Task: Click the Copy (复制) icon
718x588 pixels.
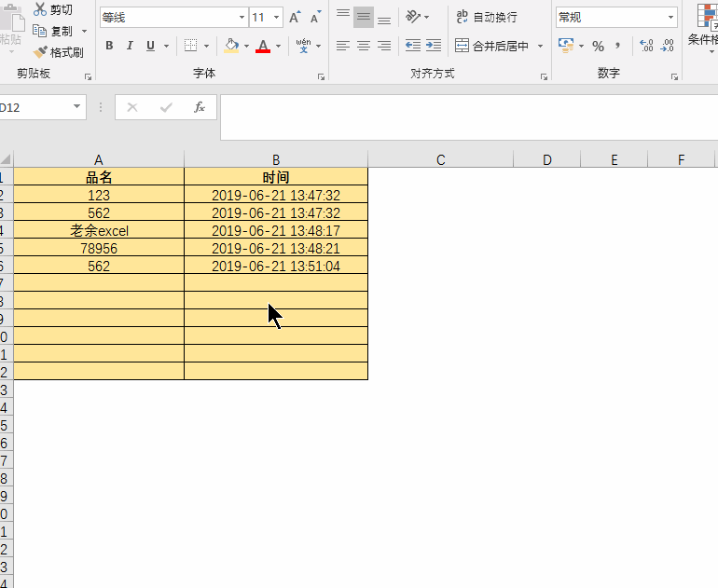Action: [x=39, y=31]
